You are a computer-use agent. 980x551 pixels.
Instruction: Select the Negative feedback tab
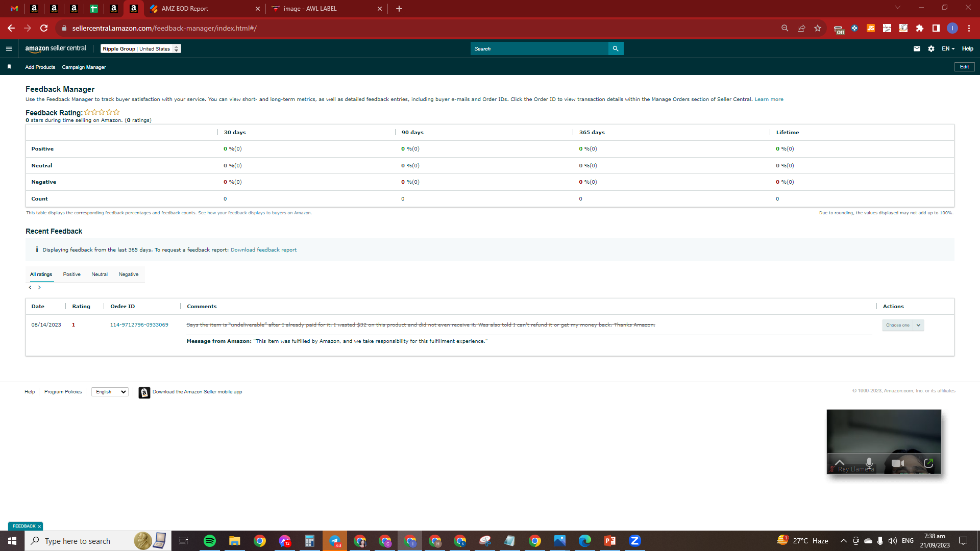[129, 274]
